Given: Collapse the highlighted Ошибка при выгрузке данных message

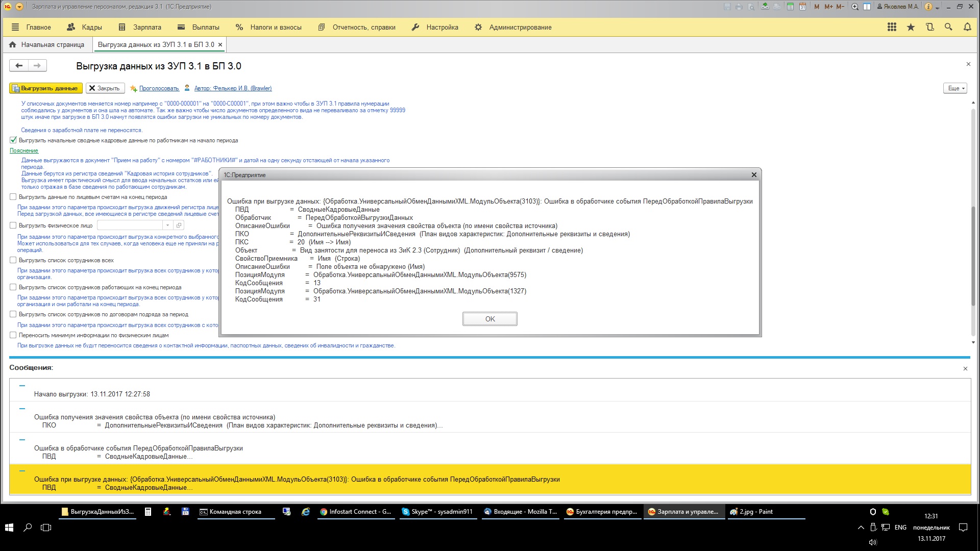Looking at the screenshot, I should click(22, 471).
